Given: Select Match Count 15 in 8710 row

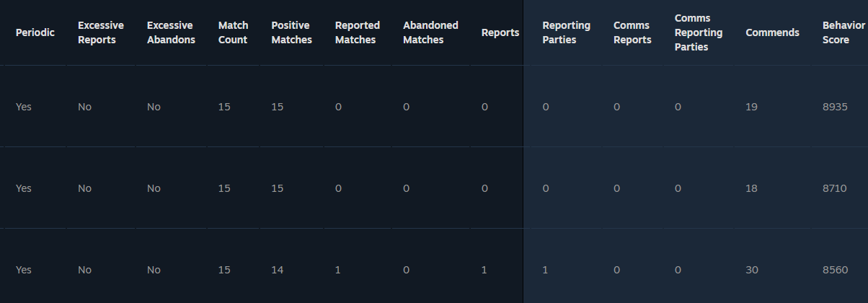Looking at the screenshot, I should [x=224, y=188].
